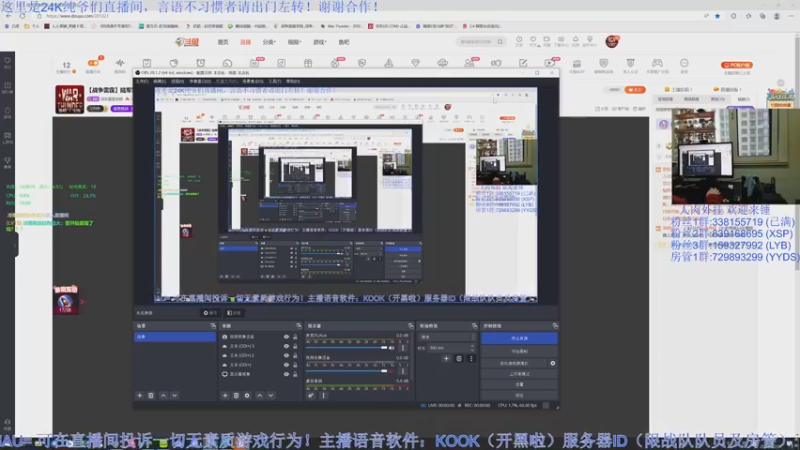Open OBS 设置 button in controls

click(519, 384)
